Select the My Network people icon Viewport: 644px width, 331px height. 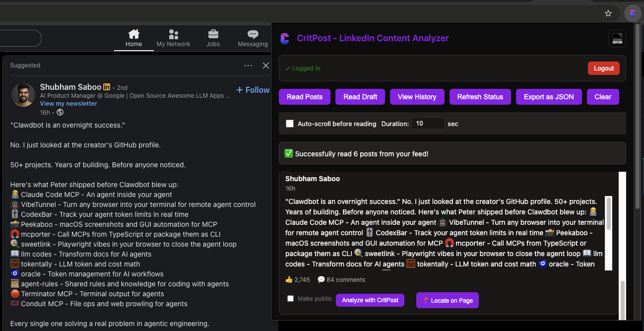click(173, 35)
